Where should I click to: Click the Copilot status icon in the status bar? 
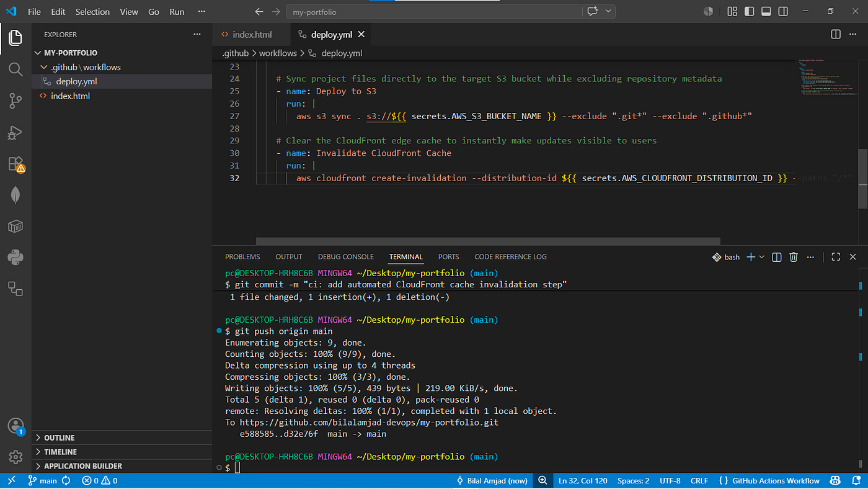[x=836, y=480]
